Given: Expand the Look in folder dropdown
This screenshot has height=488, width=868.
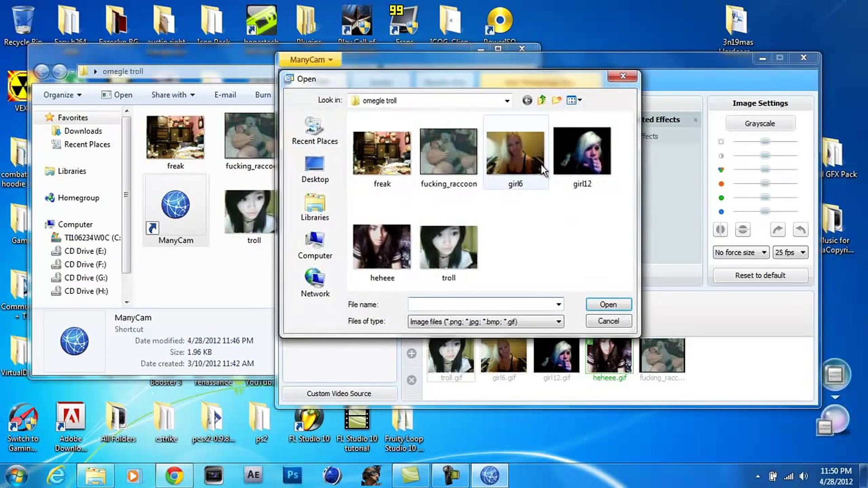Looking at the screenshot, I should 507,101.
